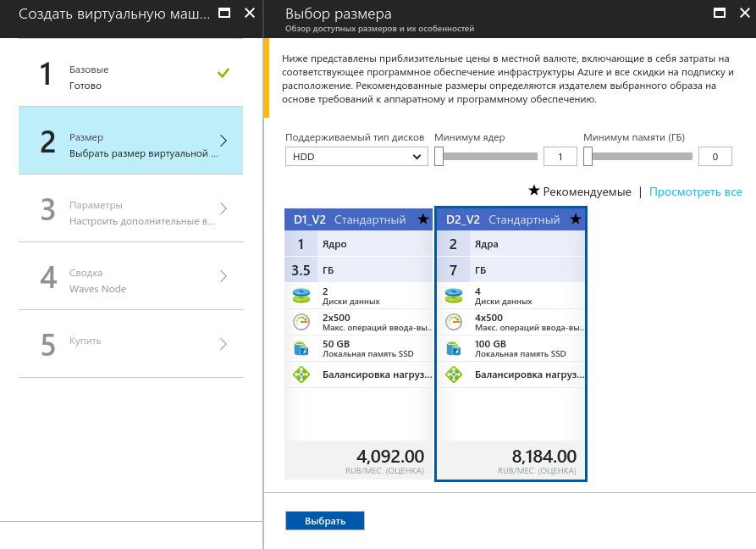Screen dimensions: 756x549
Task: Click local SSD icon in D2_V2 card
Action: pos(454,348)
